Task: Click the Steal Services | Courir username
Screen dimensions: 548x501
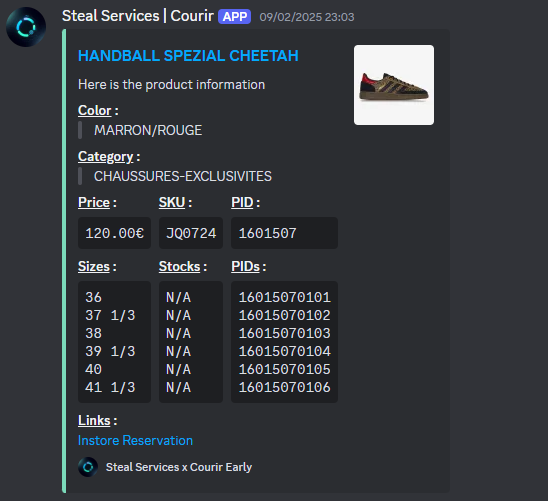Action: click(138, 16)
